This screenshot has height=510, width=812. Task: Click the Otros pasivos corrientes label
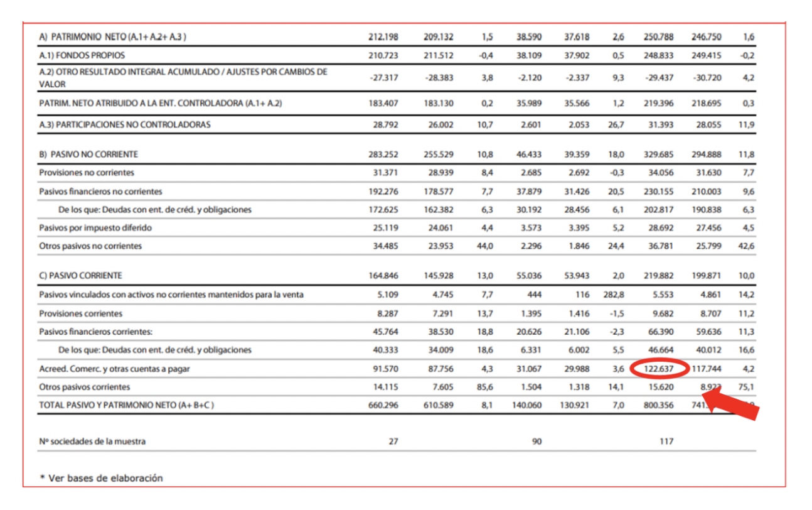pos(85,387)
